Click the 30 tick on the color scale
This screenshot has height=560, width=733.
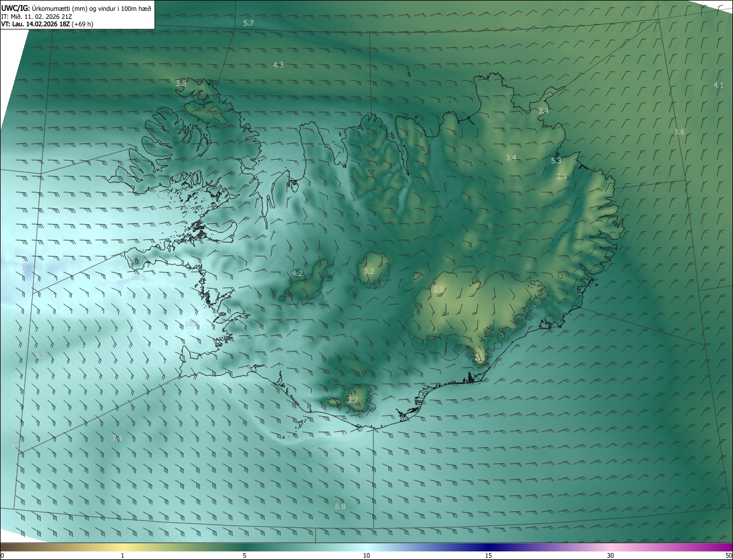(610, 556)
